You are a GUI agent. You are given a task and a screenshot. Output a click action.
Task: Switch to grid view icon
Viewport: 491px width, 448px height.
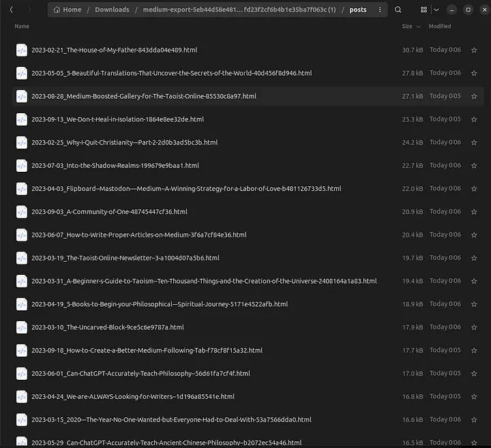pyautogui.click(x=423, y=10)
